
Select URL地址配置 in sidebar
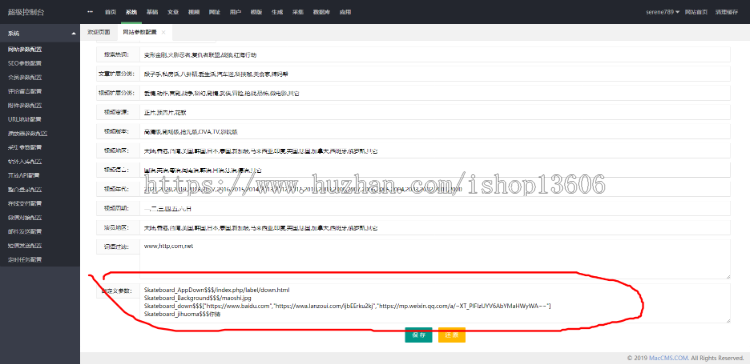pos(25,119)
